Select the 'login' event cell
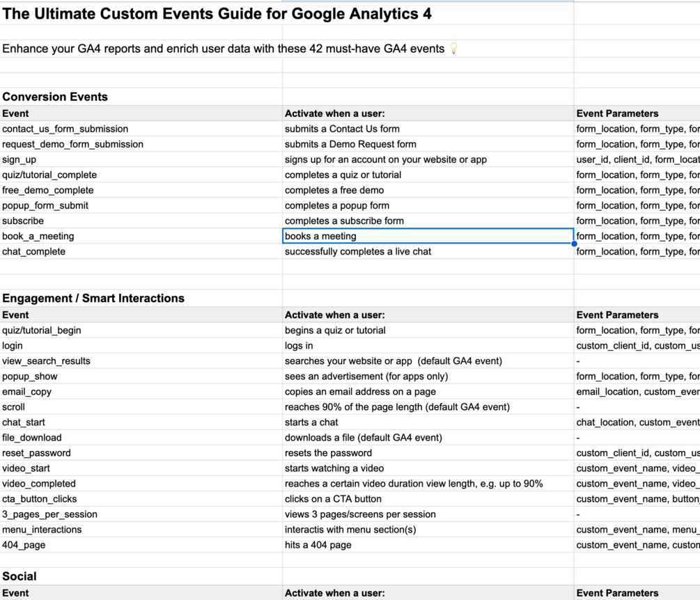The image size is (700, 600). [13, 345]
